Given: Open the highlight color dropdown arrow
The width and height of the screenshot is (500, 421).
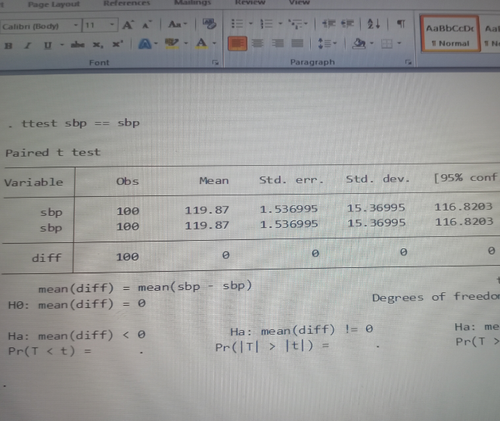Looking at the screenshot, I should pos(186,43).
